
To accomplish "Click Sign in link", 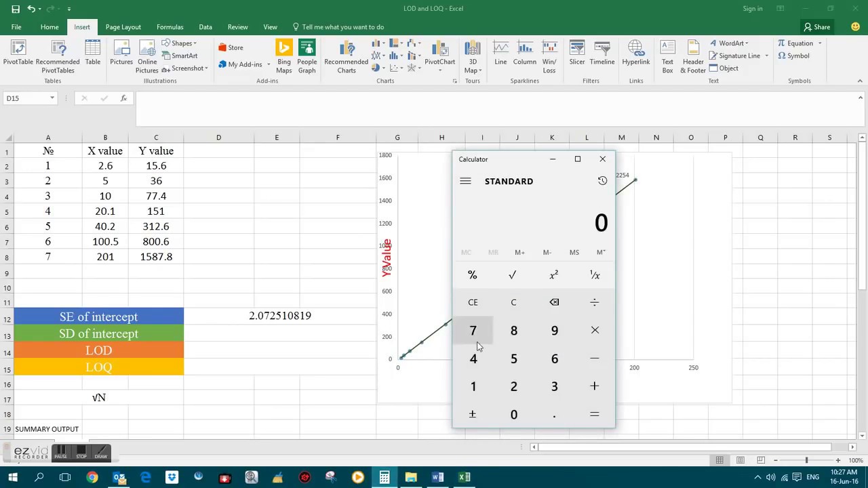I will (x=753, y=9).
